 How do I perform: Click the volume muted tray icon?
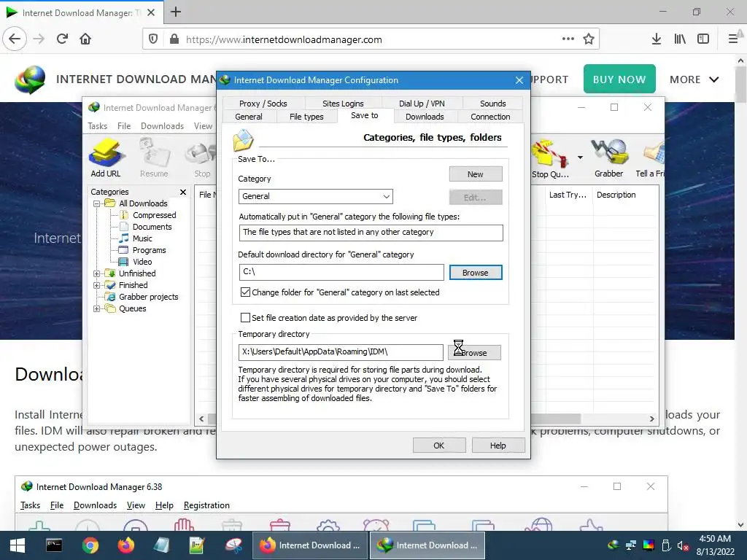click(x=684, y=545)
